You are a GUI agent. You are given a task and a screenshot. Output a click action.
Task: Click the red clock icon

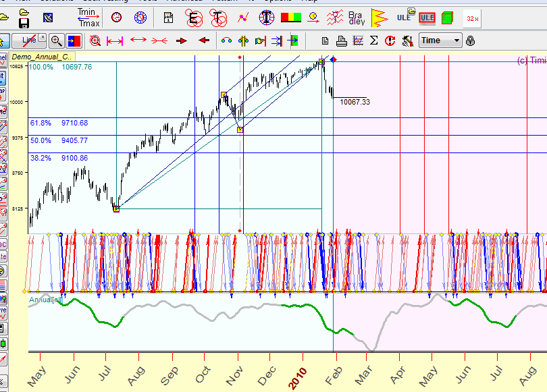[117, 18]
